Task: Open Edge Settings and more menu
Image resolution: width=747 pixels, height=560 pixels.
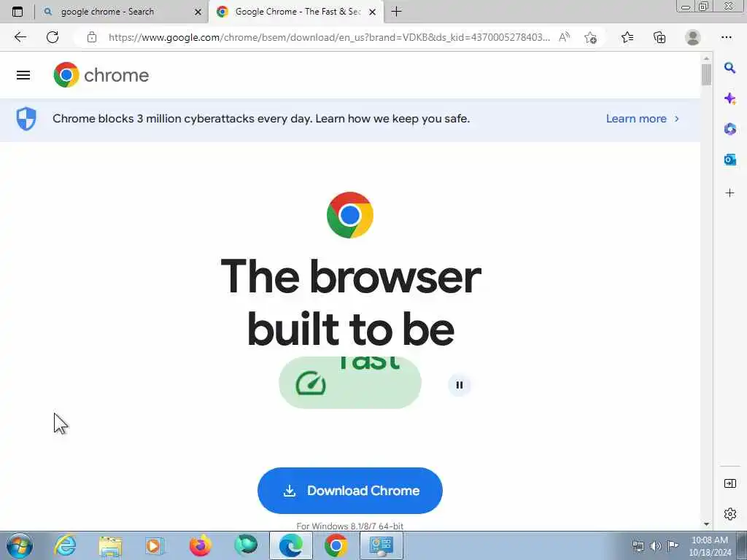Action: point(726,37)
